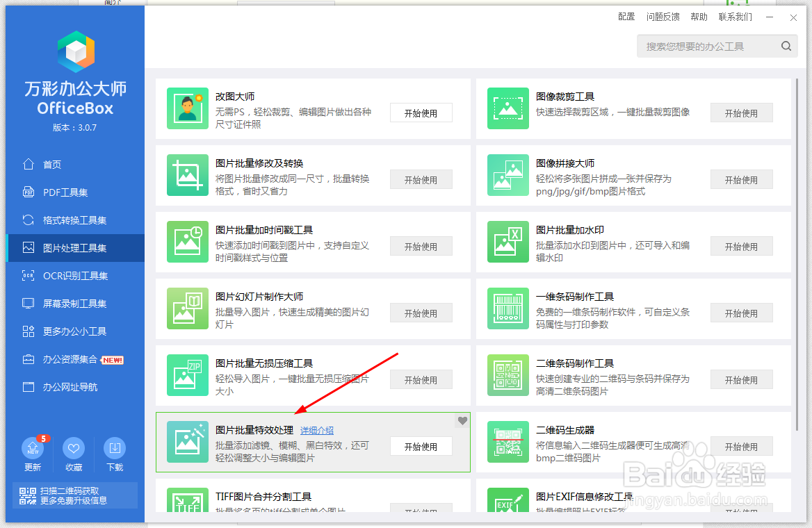Click the OfficeBox hexagon logo
The height and width of the screenshot is (528, 812).
pyautogui.click(x=76, y=51)
